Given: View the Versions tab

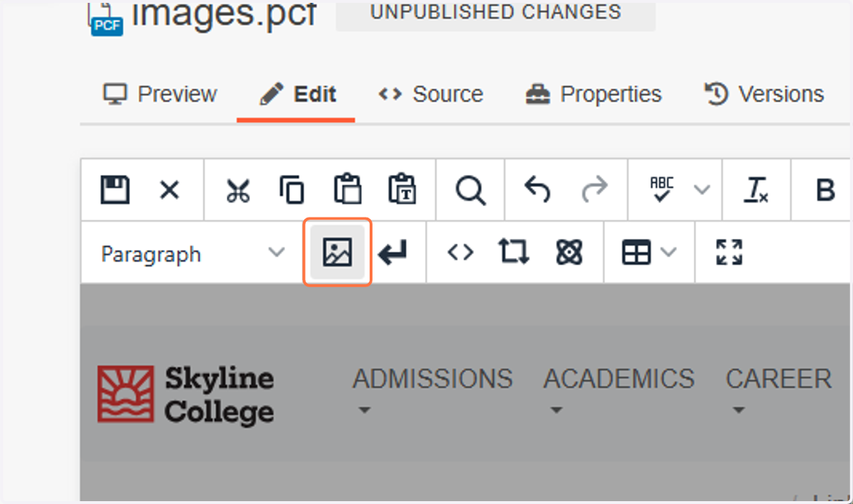Looking at the screenshot, I should pyautogui.click(x=764, y=95).
